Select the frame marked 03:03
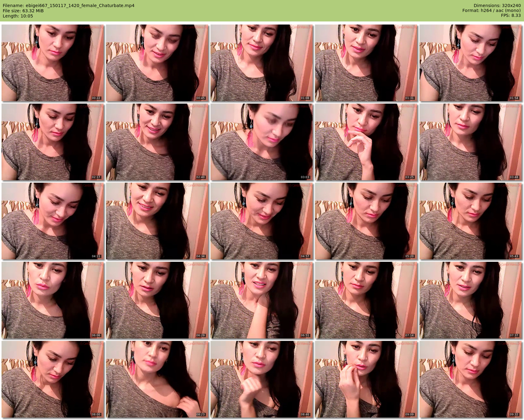 pos(262,142)
